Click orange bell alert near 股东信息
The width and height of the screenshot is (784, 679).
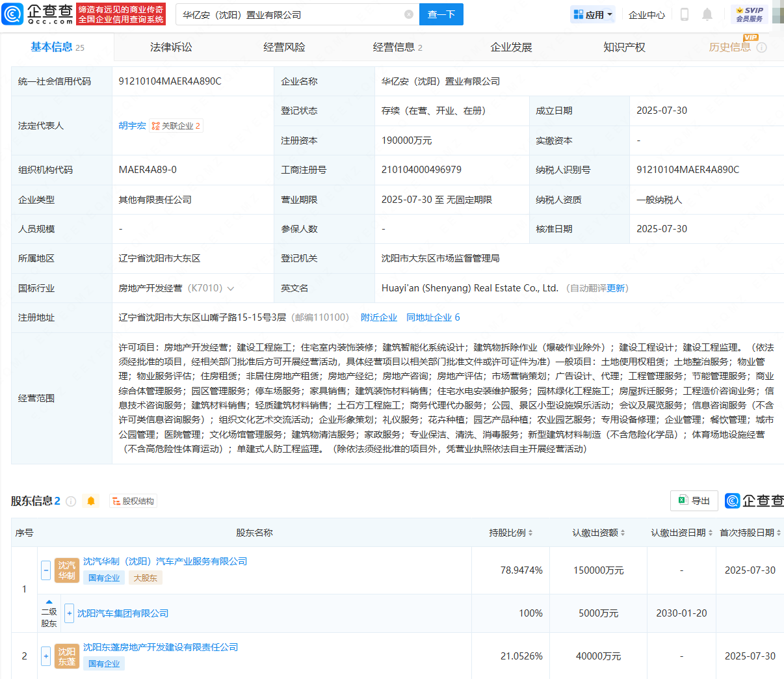[x=91, y=501]
